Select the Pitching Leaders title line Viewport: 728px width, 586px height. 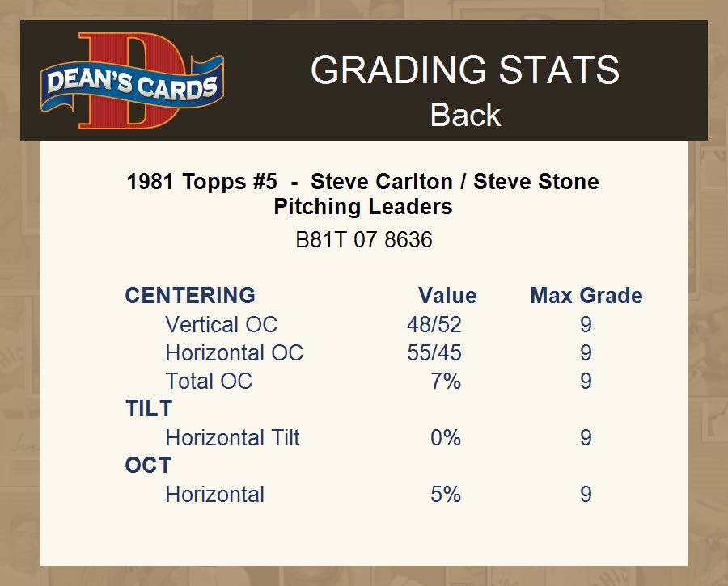point(363,207)
